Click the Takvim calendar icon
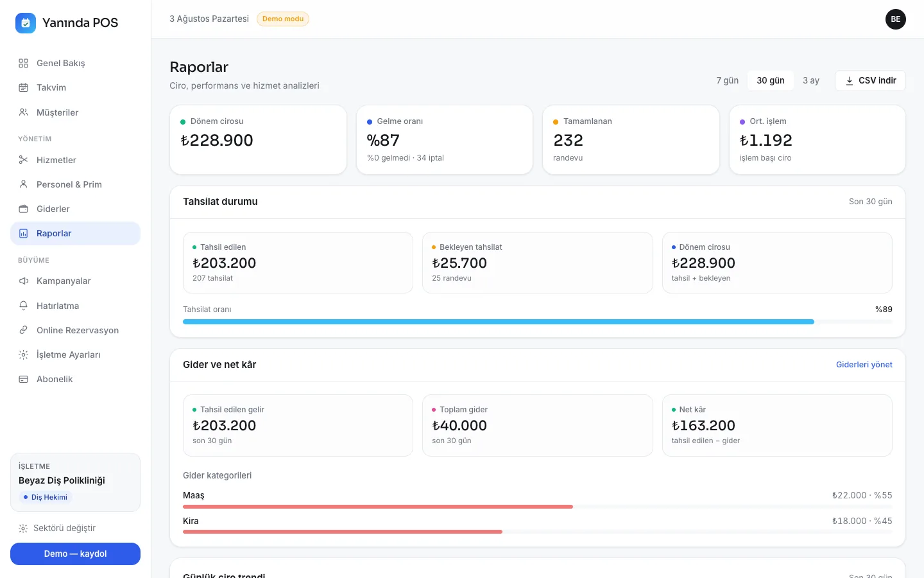The height and width of the screenshot is (578, 924). (x=24, y=87)
